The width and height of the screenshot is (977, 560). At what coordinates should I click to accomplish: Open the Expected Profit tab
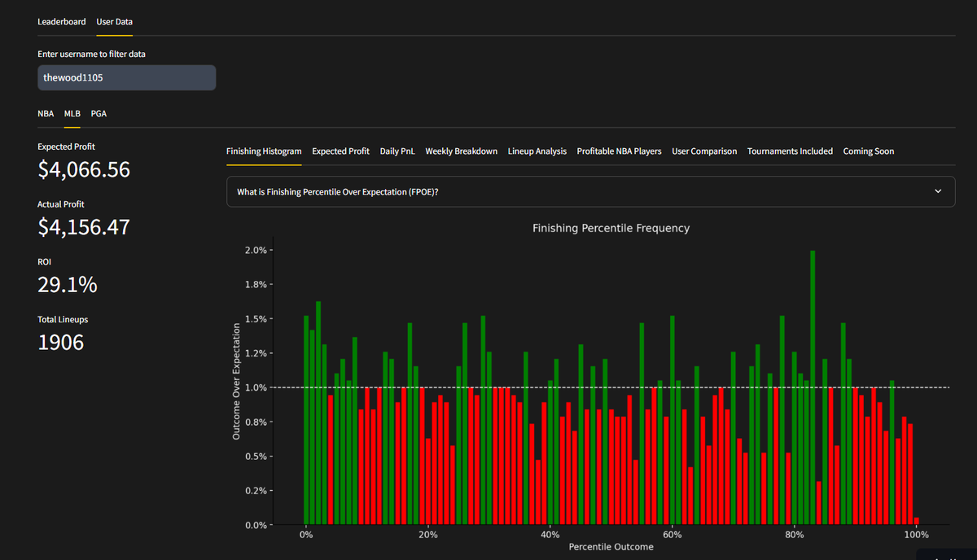point(340,151)
